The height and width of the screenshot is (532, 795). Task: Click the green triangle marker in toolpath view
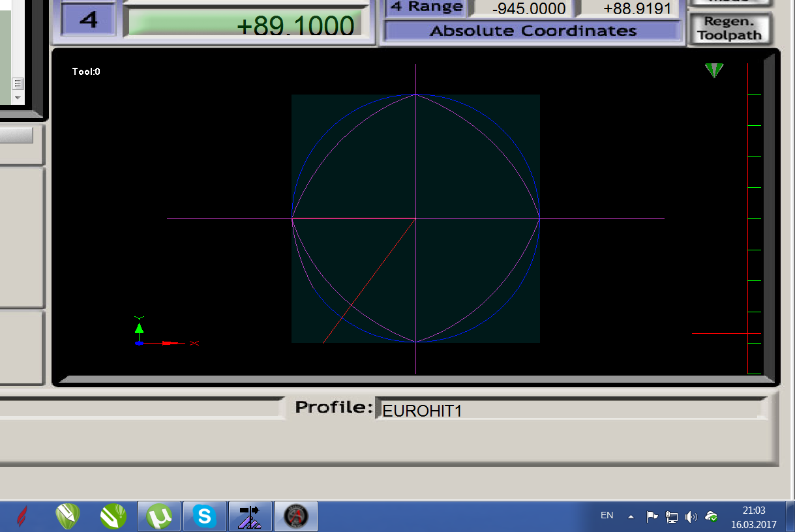[714, 70]
